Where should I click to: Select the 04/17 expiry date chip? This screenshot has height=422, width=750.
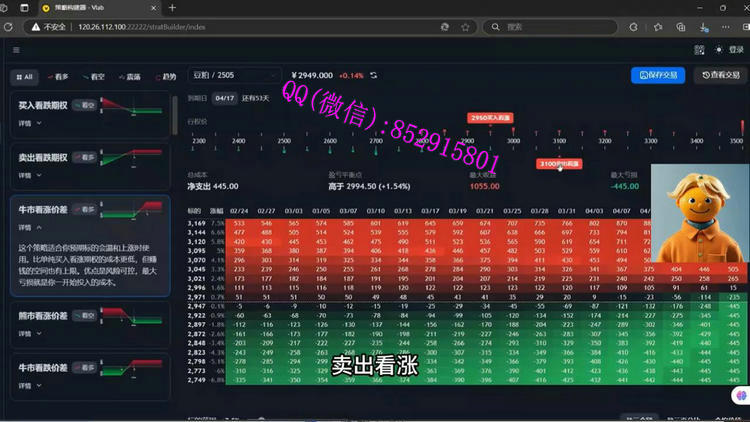point(223,98)
